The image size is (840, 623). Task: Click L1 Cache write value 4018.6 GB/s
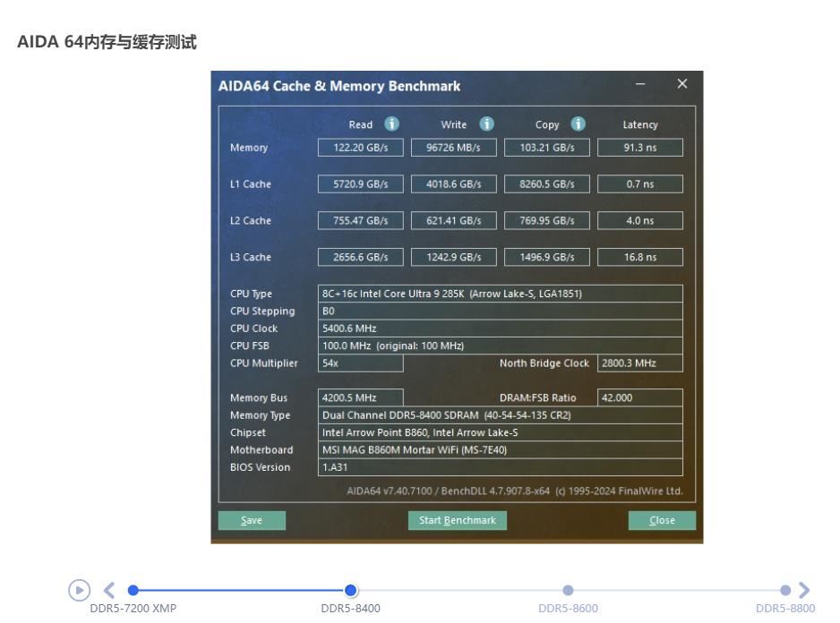454,183
